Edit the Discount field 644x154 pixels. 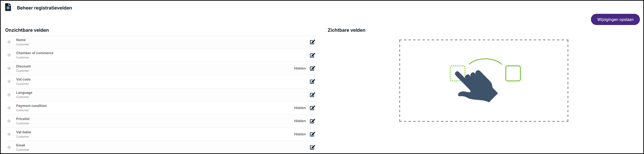pos(312,68)
